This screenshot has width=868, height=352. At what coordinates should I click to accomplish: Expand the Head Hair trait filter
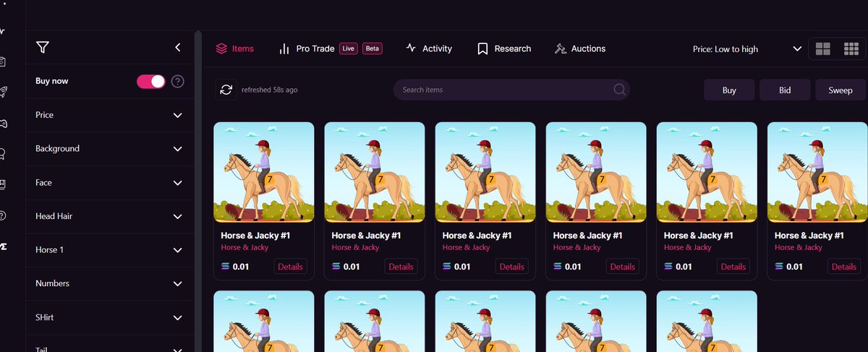109,216
